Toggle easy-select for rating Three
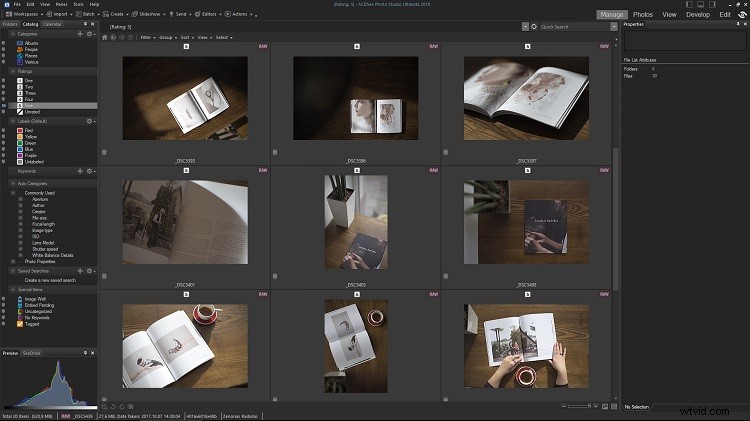This screenshot has width=750, height=421. coord(4,93)
